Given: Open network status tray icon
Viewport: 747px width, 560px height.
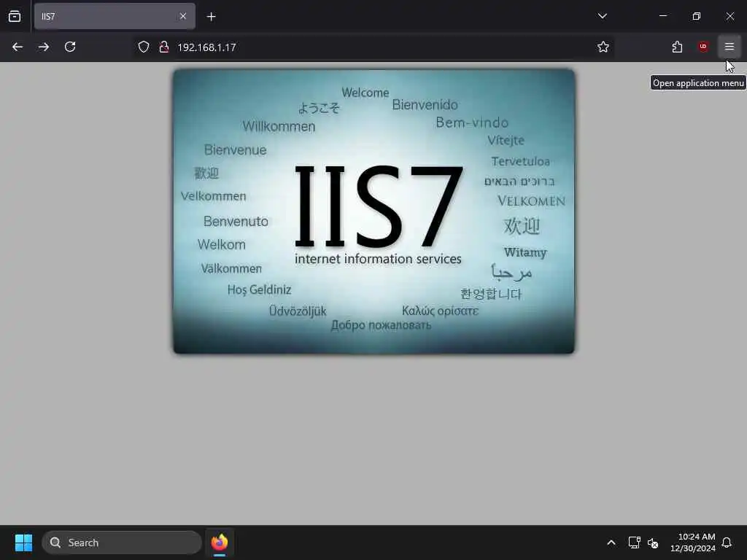Looking at the screenshot, I should 634,542.
